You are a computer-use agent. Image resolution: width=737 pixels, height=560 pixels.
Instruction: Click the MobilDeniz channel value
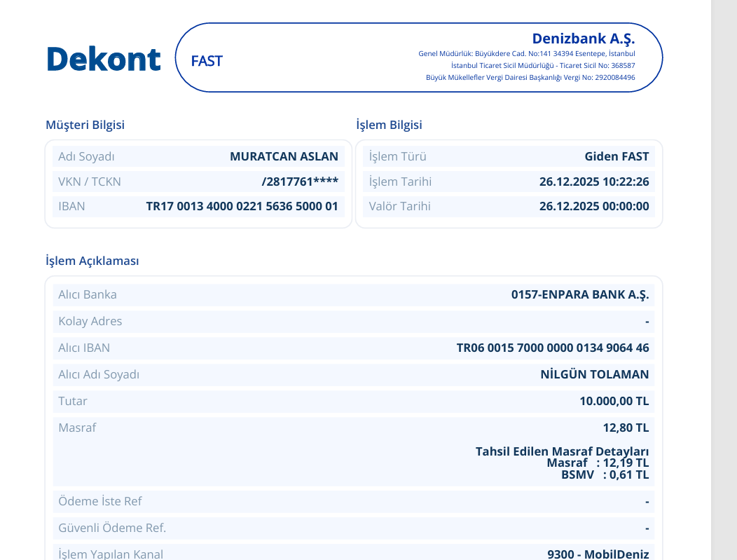click(598, 554)
